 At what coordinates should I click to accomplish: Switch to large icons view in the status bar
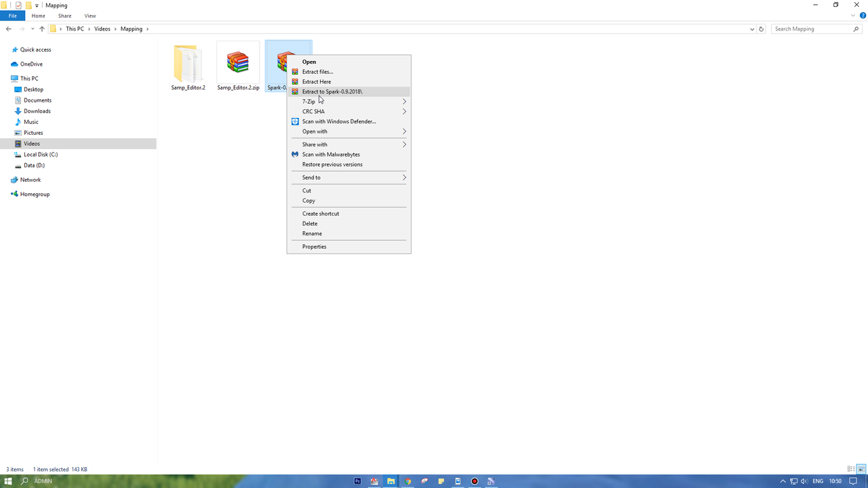click(862, 469)
